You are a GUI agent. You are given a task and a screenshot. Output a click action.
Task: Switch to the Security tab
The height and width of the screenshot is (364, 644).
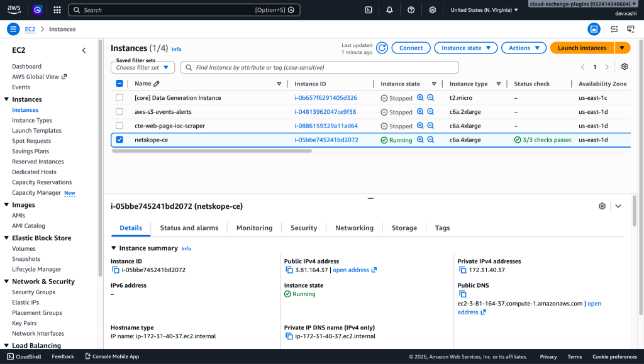point(304,228)
